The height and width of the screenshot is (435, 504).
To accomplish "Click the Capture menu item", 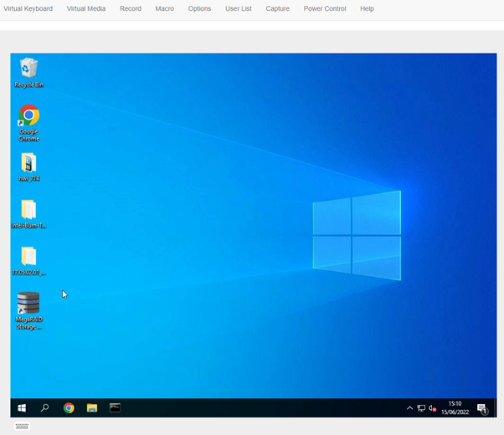I will [x=277, y=8].
